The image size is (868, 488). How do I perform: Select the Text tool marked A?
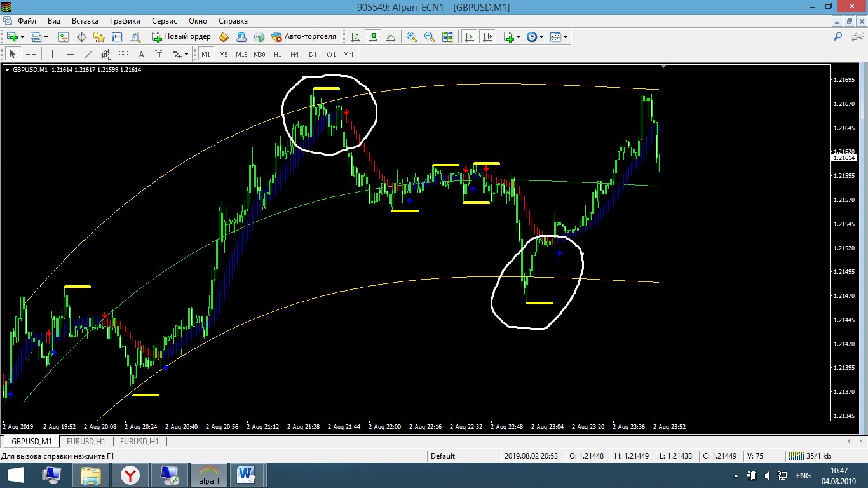click(x=141, y=54)
